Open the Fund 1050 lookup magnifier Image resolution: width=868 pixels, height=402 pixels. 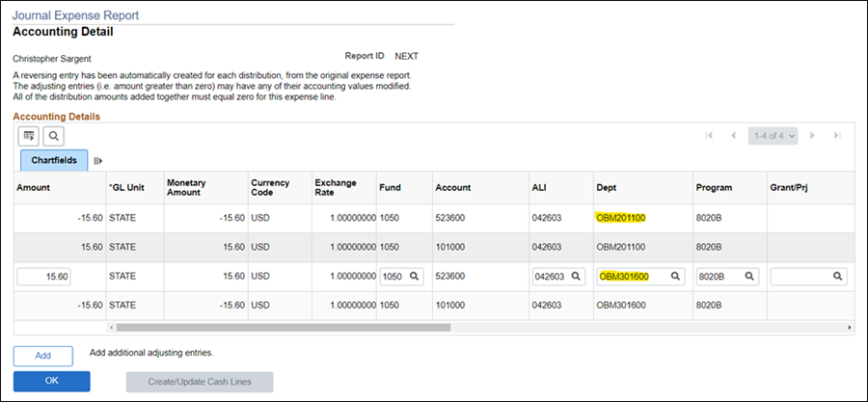click(414, 276)
